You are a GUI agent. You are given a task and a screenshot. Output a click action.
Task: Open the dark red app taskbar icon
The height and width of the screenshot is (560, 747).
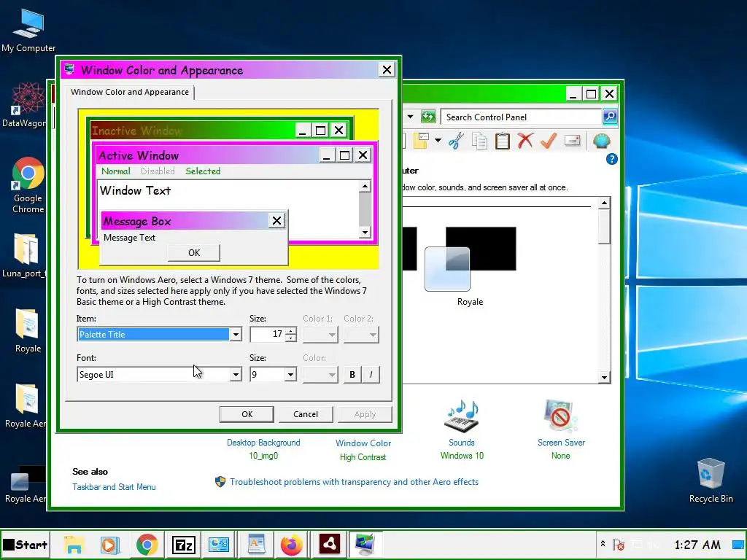click(329, 544)
